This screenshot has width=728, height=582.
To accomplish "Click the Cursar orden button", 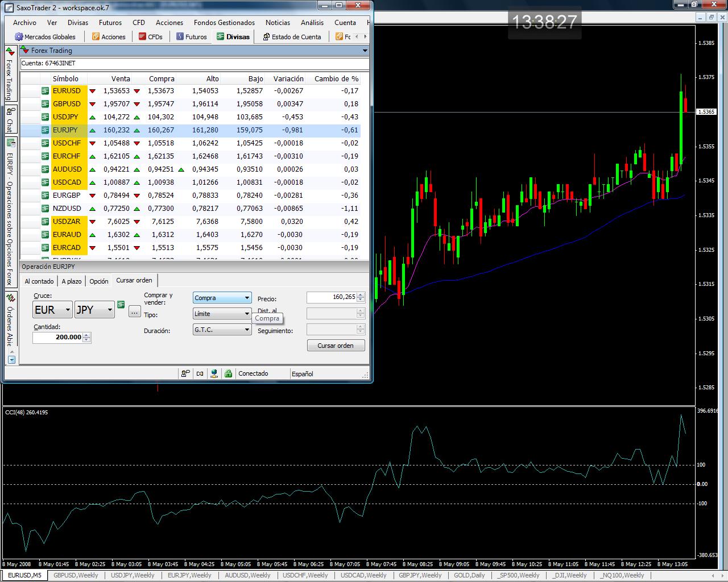I will (x=336, y=346).
